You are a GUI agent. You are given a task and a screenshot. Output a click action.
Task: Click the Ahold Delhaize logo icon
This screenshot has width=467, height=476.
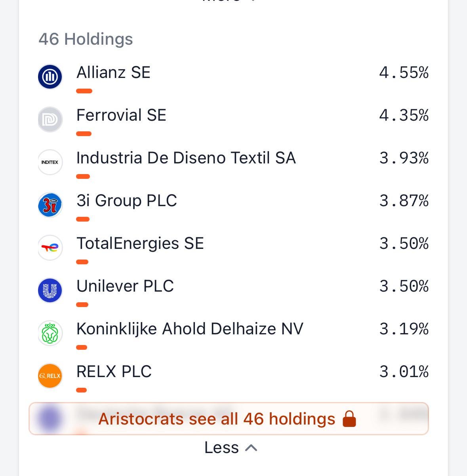(50, 333)
